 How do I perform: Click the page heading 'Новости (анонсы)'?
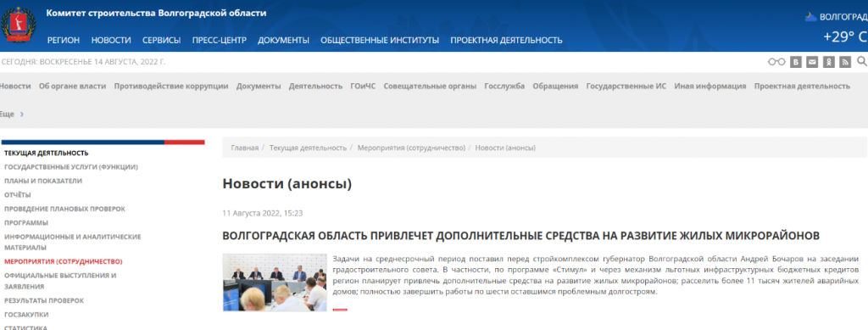coord(287,184)
